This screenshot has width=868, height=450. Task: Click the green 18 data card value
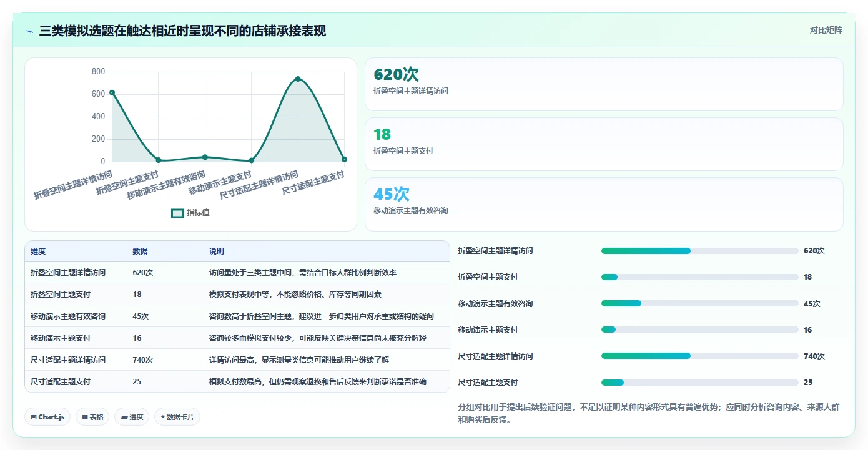point(382,134)
